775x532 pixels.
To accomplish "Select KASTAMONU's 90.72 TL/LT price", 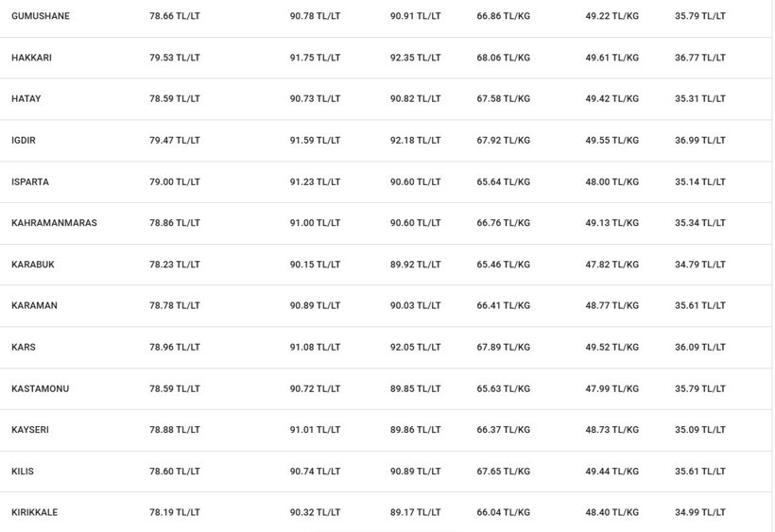I will point(316,388).
